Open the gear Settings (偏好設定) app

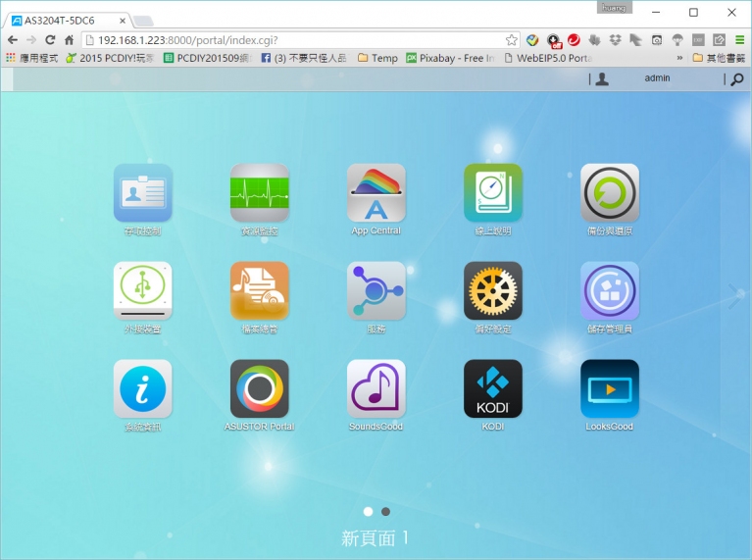(x=493, y=290)
